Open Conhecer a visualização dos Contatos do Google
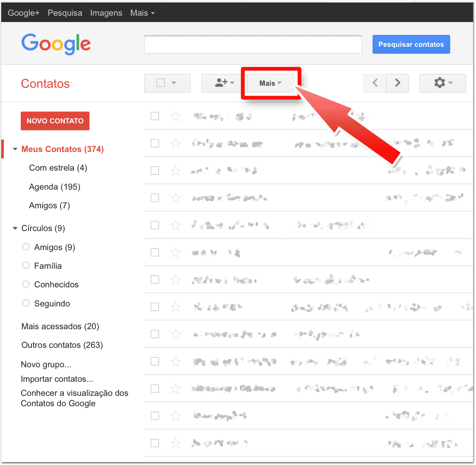The image size is (476, 465). tap(75, 398)
